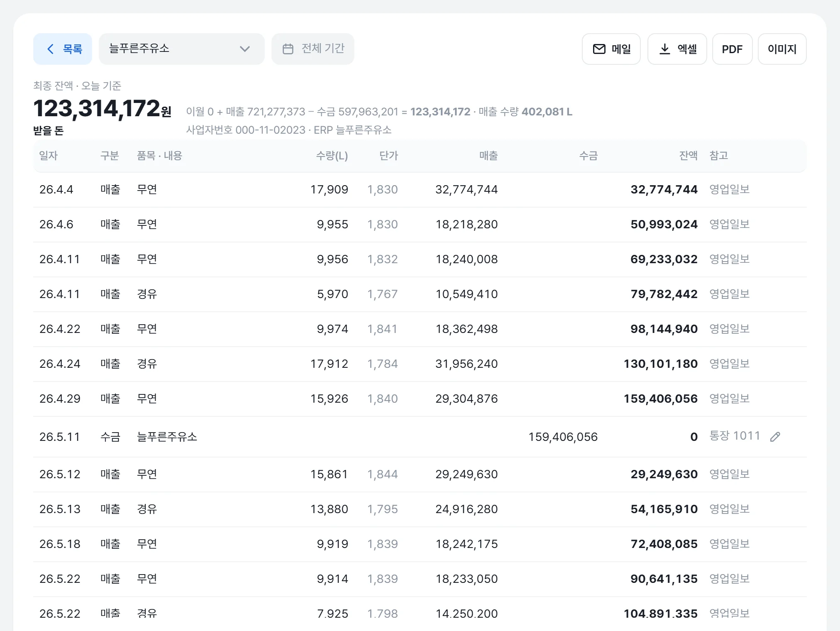
Task: Click 경유 item in the 26.4.24 row
Action: [147, 364]
